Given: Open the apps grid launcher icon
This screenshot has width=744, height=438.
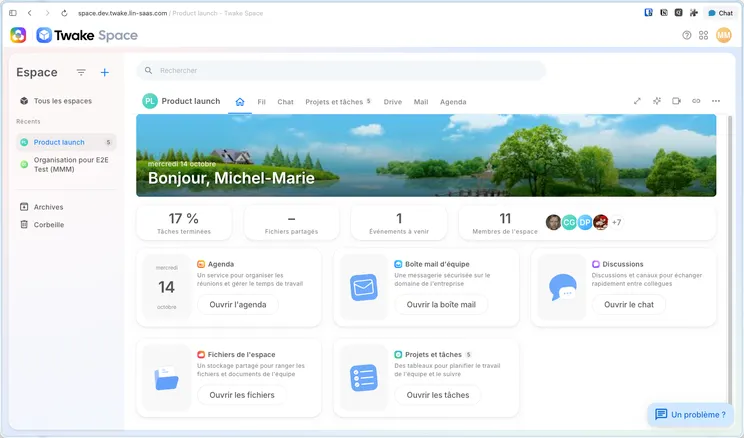Looking at the screenshot, I should coord(704,35).
